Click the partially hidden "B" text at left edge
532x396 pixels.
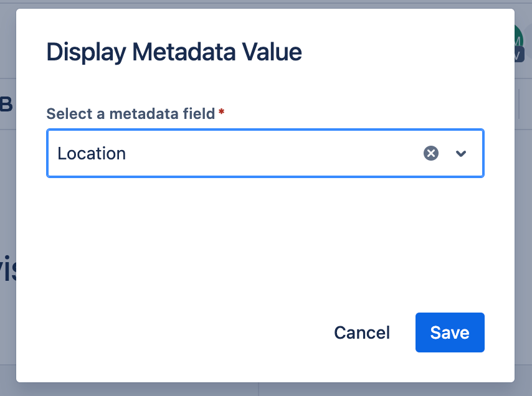(x=6, y=104)
